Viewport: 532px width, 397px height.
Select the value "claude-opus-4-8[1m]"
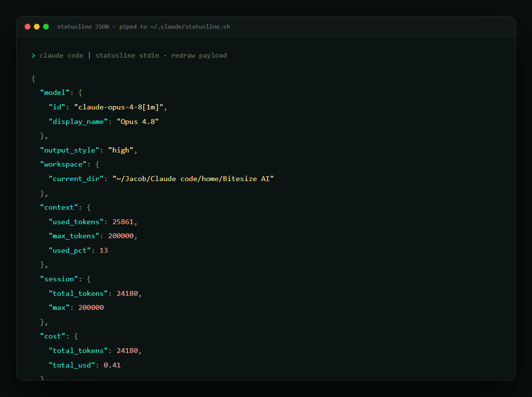click(x=119, y=107)
